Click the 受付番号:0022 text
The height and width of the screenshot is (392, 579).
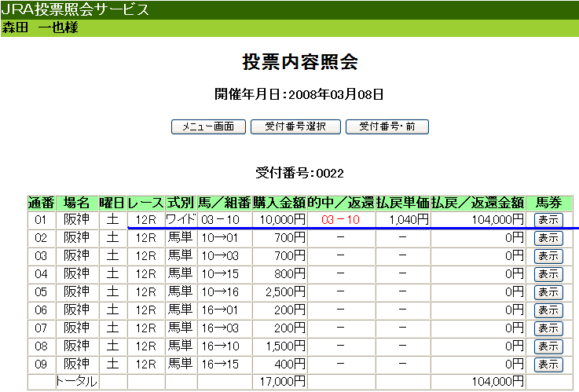point(300,173)
